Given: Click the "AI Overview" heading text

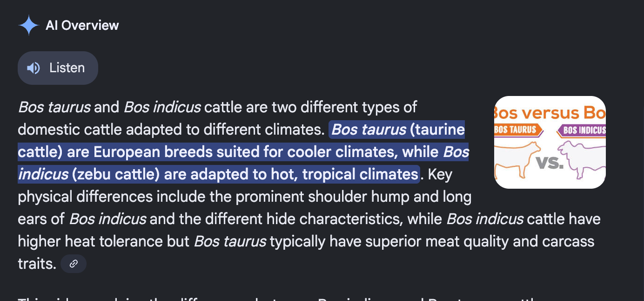Looking at the screenshot, I should [82, 25].
